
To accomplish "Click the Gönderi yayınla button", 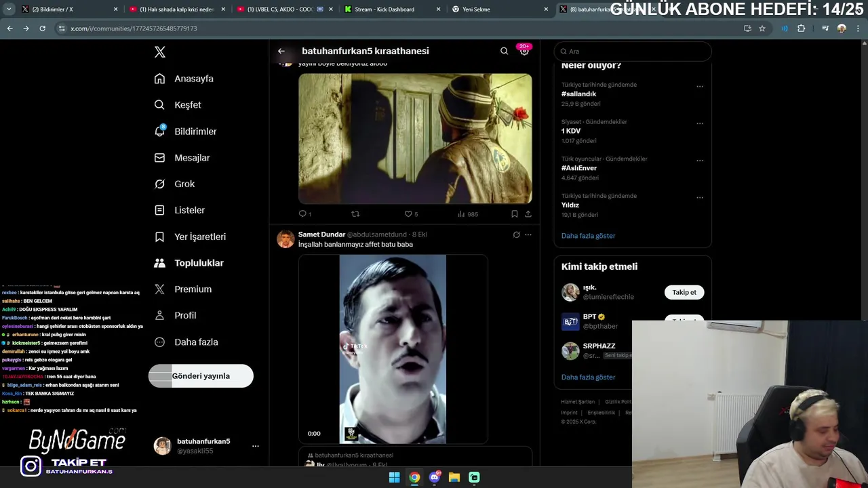I will click(x=201, y=376).
